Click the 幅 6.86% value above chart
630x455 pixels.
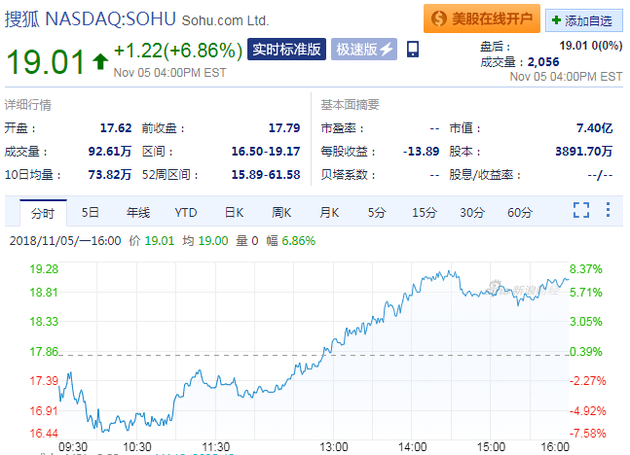click(x=291, y=241)
